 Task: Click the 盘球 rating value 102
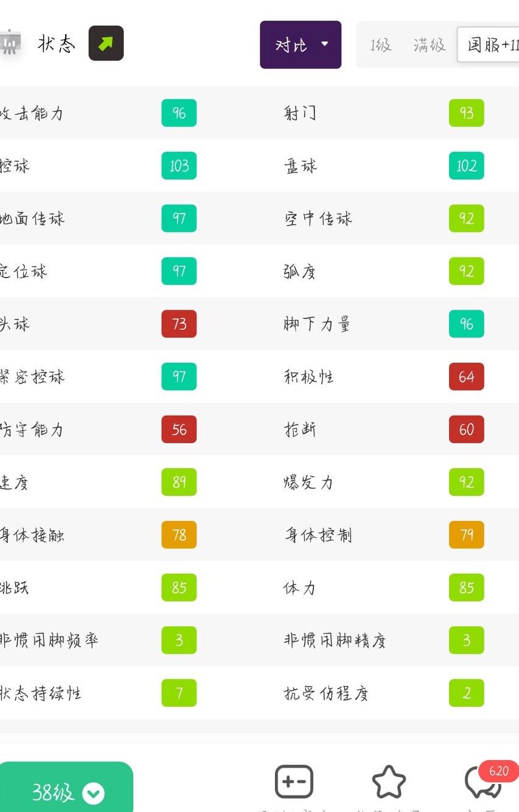(467, 166)
